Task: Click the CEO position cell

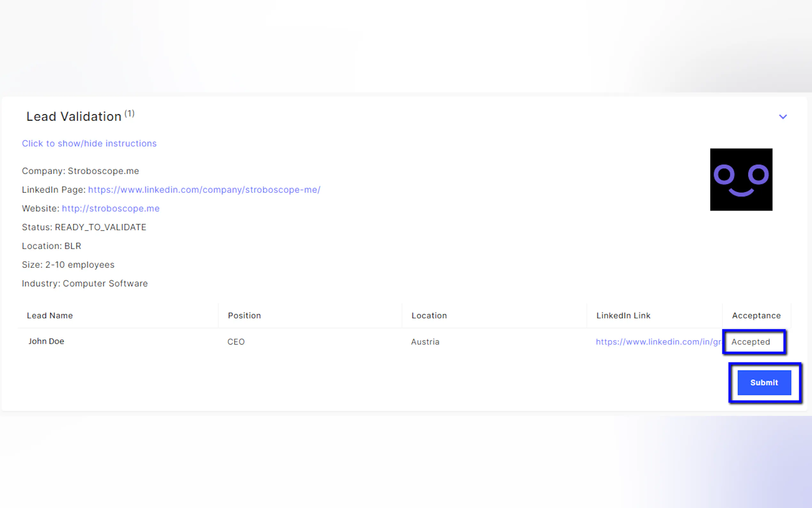Action: (236, 342)
